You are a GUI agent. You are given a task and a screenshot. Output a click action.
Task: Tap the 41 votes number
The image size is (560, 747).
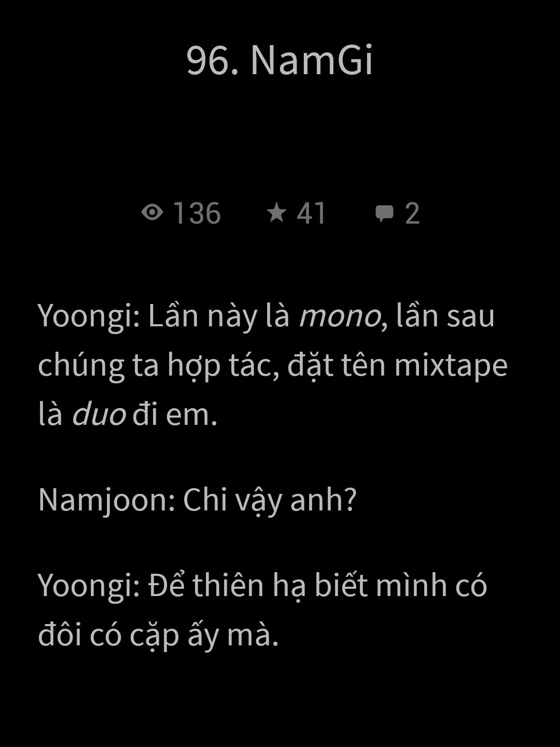(x=311, y=213)
